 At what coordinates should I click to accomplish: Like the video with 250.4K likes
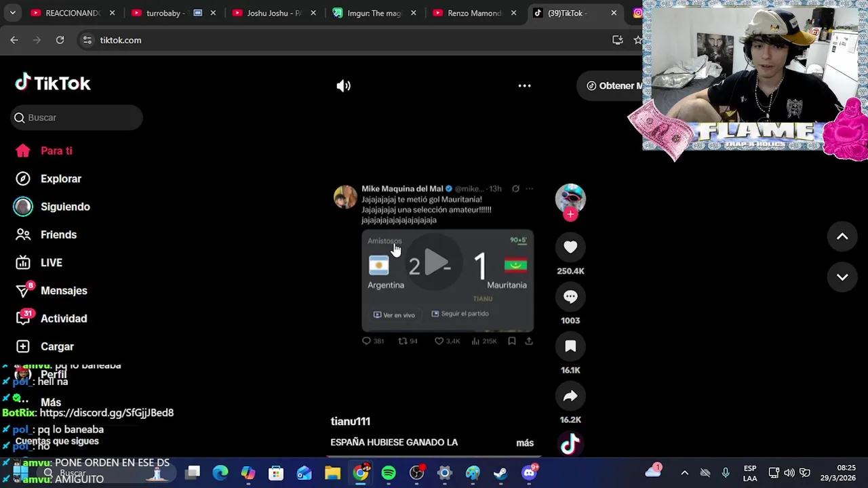click(570, 247)
